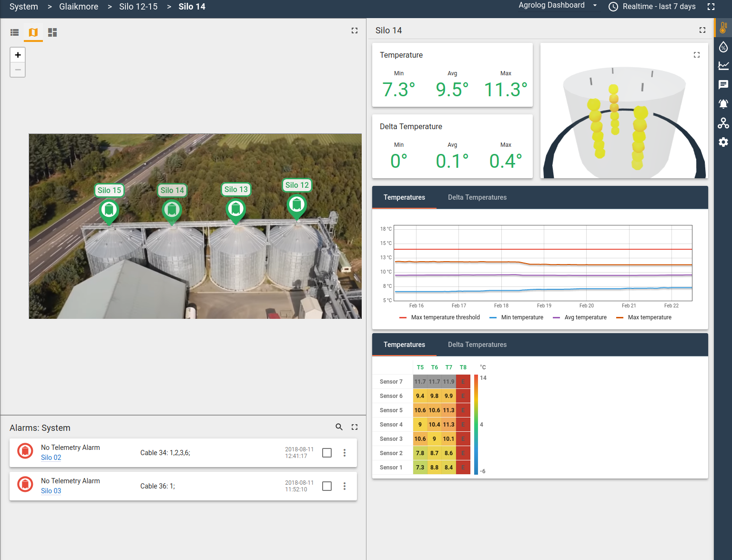Image resolution: width=732 pixels, height=560 pixels.
Task: Open the Settings gear in right sidebar
Action: pos(722,142)
